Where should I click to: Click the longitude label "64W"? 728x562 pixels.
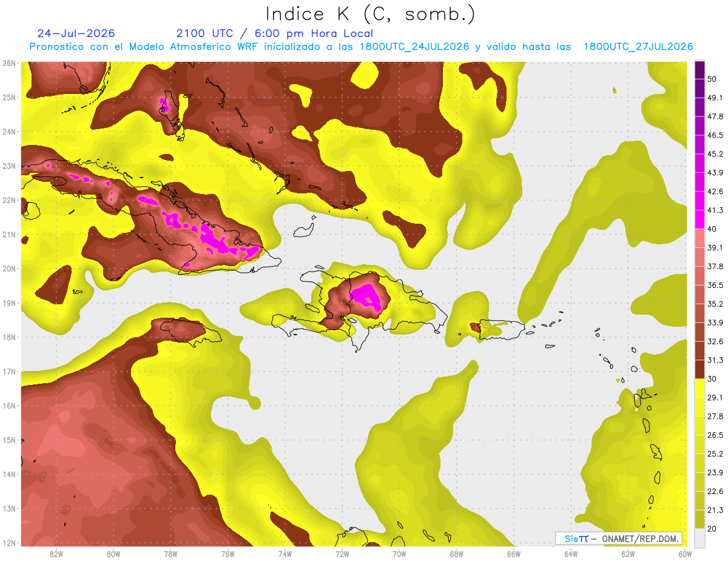(571, 554)
